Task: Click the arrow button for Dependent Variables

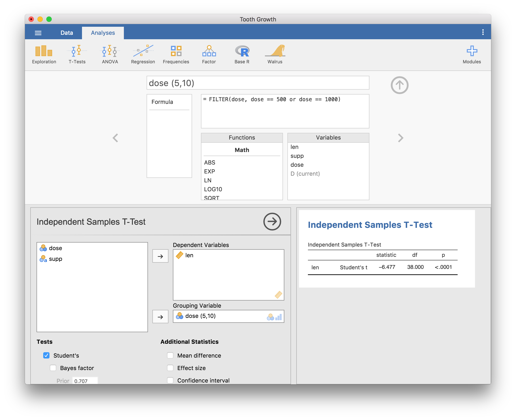Action: 160,256
